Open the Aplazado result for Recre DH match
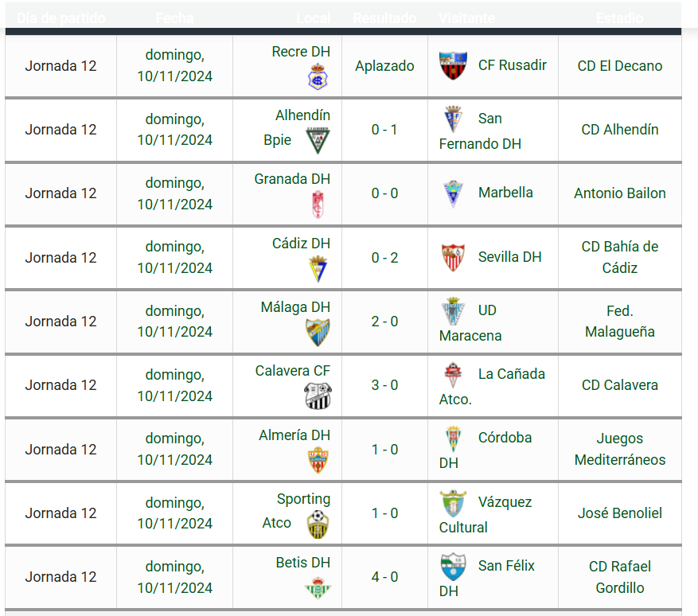 [x=384, y=66]
